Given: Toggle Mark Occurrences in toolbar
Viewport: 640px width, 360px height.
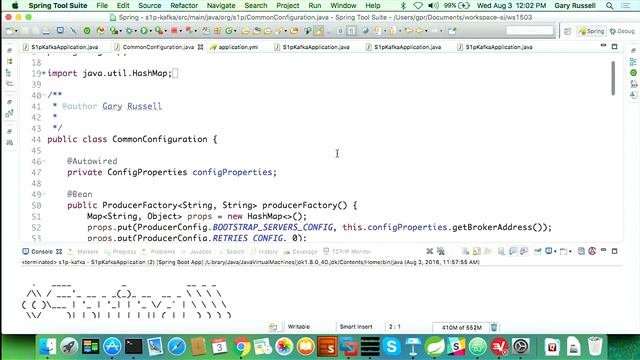Looking at the screenshot, I should [318, 31].
